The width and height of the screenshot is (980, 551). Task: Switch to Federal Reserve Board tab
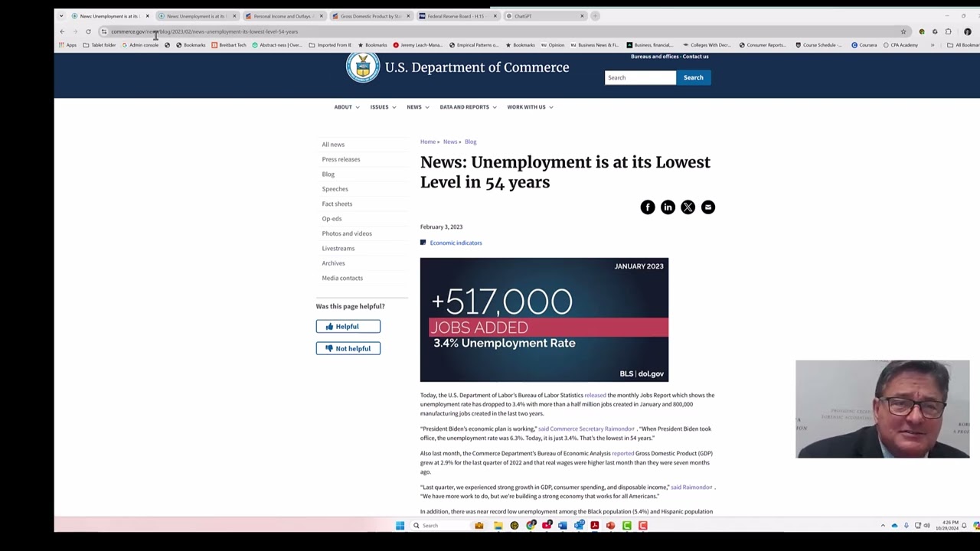pos(458,16)
